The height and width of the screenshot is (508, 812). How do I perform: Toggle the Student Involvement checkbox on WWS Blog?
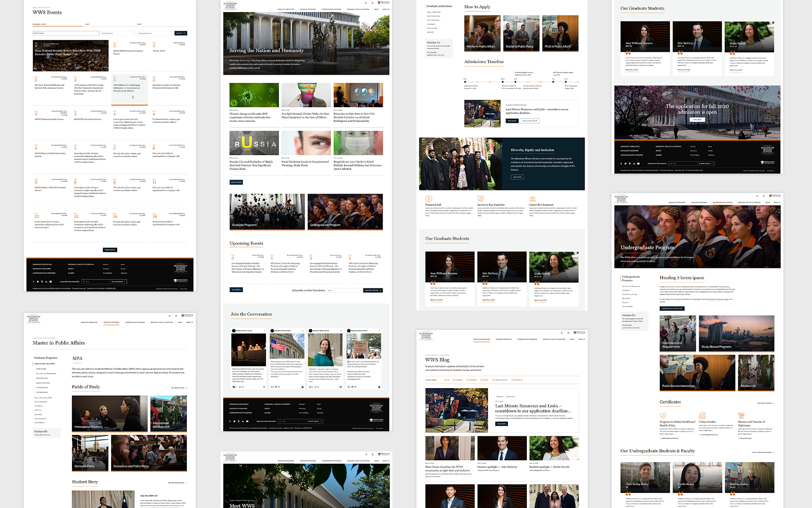tap(493, 380)
